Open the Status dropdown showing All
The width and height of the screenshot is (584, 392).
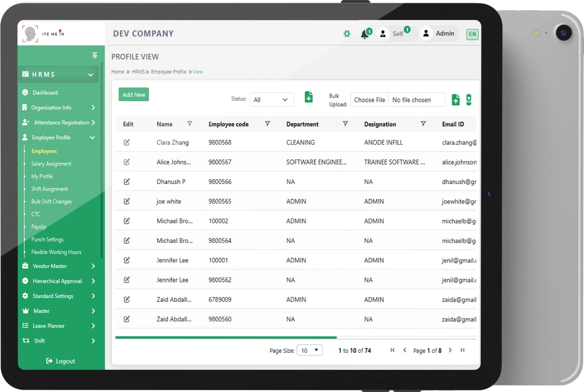(272, 100)
